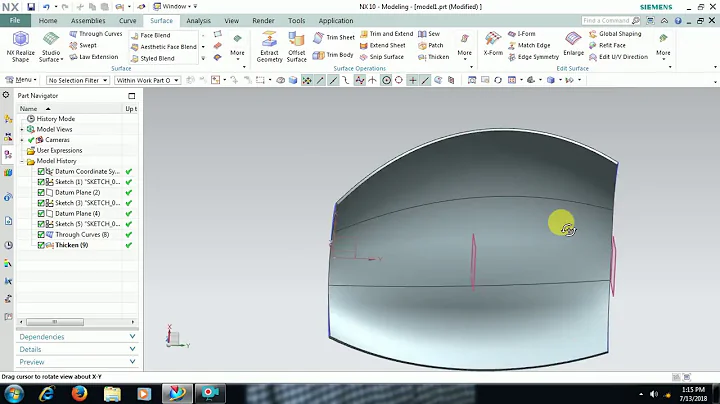Open the X-Form tool

[493, 45]
